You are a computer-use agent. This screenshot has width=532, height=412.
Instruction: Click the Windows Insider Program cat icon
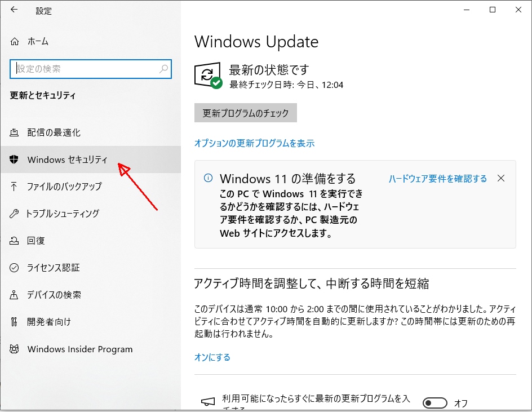15,349
